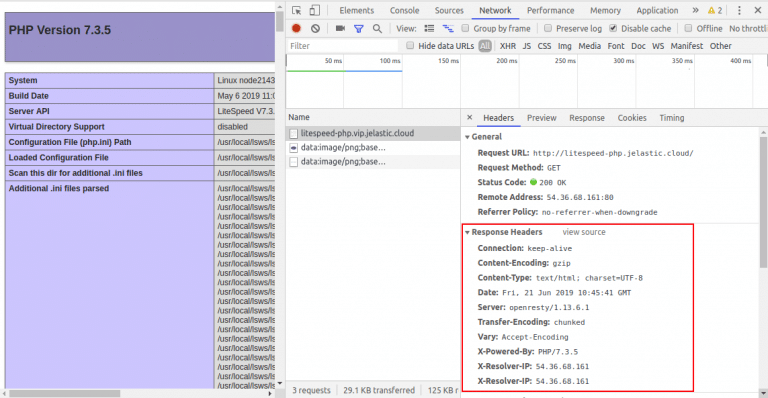The image size is (768, 398).
Task: Filter requests by Doc
Action: (x=638, y=46)
